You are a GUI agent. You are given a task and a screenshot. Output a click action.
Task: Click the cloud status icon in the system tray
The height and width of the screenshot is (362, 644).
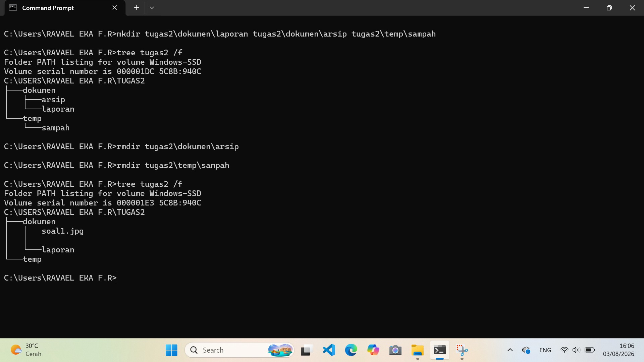(x=526, y=350)
